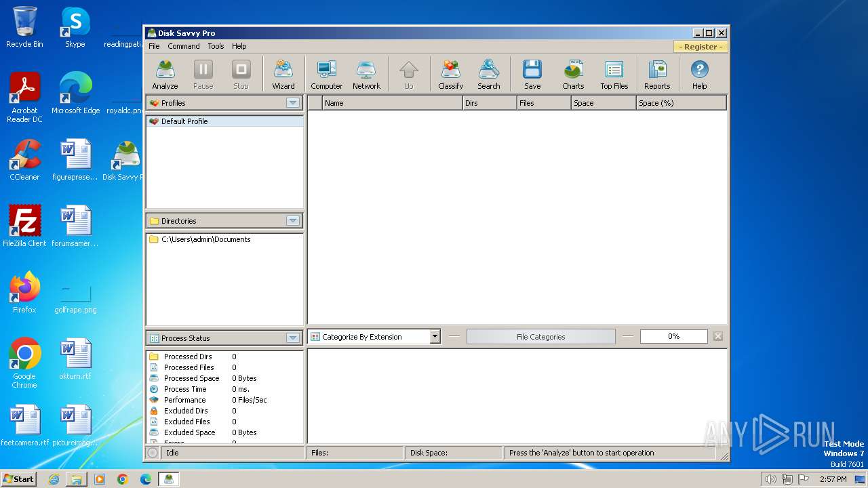This screenshot has height=488, width=868.
Task: Expand the Process Status panel dropdown
Action: pyautogui.click(x=293, y=338)
